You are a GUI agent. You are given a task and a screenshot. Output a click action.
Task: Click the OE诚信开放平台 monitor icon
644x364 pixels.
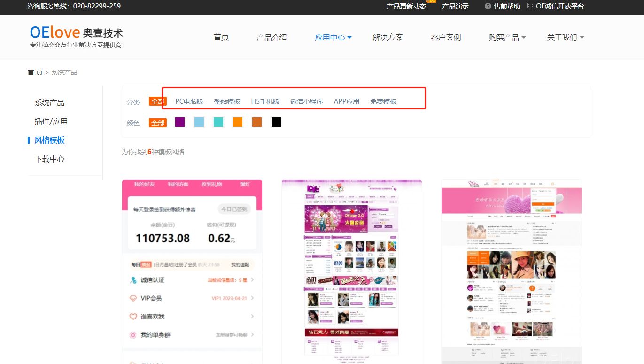click(530, 6)
